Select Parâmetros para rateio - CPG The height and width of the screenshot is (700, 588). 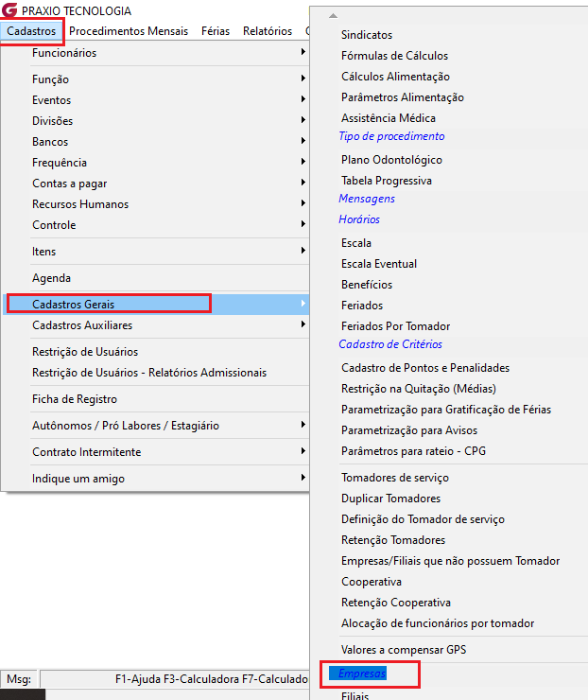coord(413,451)
